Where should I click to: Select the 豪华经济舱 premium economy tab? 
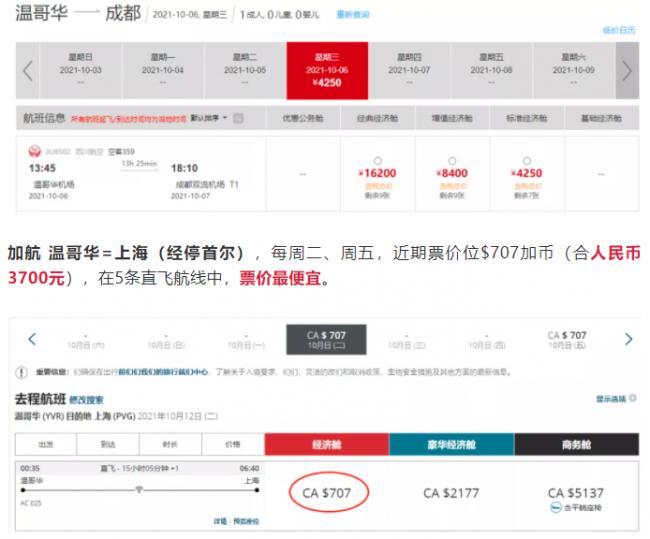(451, 444)
